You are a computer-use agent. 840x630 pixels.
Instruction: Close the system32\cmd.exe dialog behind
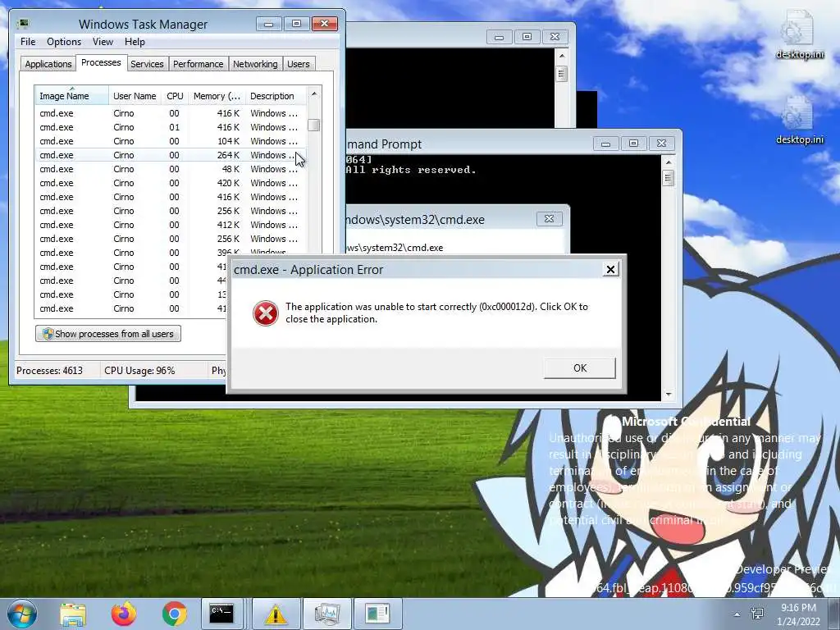coord(549,218)
